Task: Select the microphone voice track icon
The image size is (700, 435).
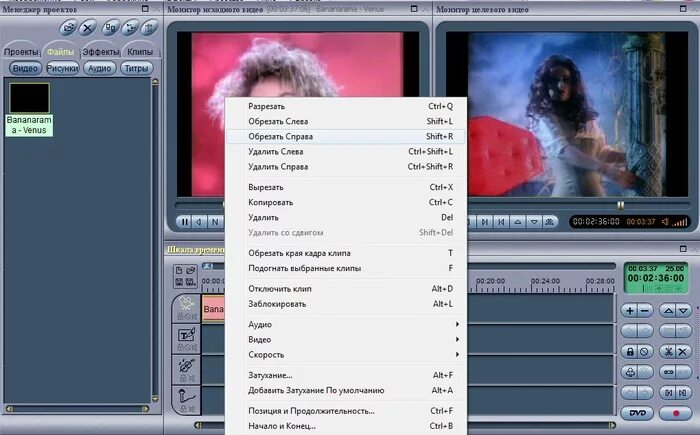Action: 187,396
